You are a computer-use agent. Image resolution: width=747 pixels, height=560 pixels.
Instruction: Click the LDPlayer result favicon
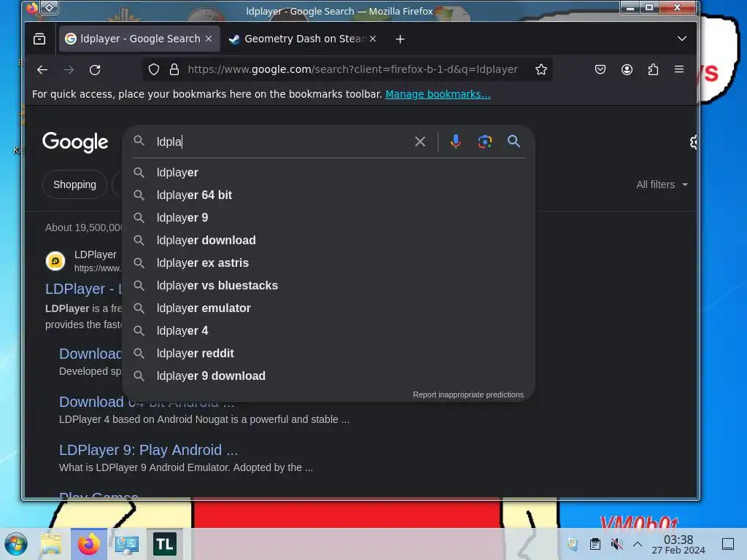55,261
